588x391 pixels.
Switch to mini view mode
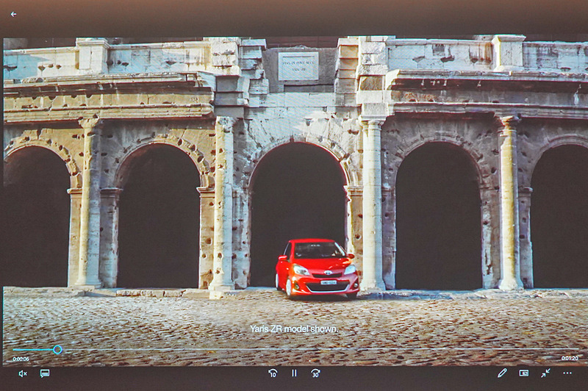pyautogui.click(x=524, y=373)
